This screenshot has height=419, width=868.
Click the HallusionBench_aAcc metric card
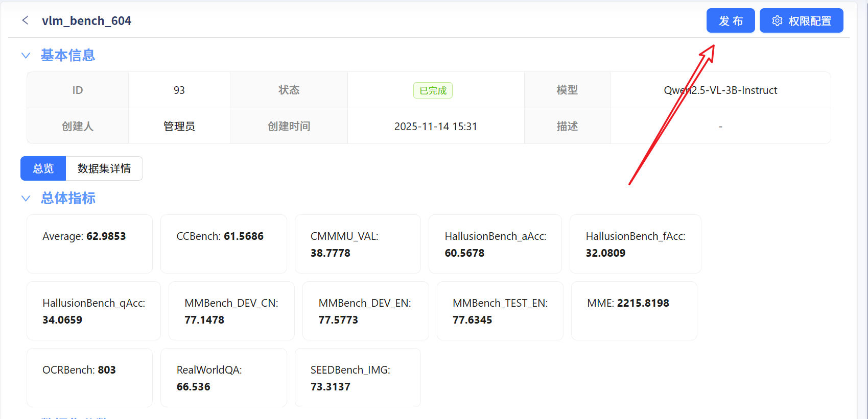495,244
